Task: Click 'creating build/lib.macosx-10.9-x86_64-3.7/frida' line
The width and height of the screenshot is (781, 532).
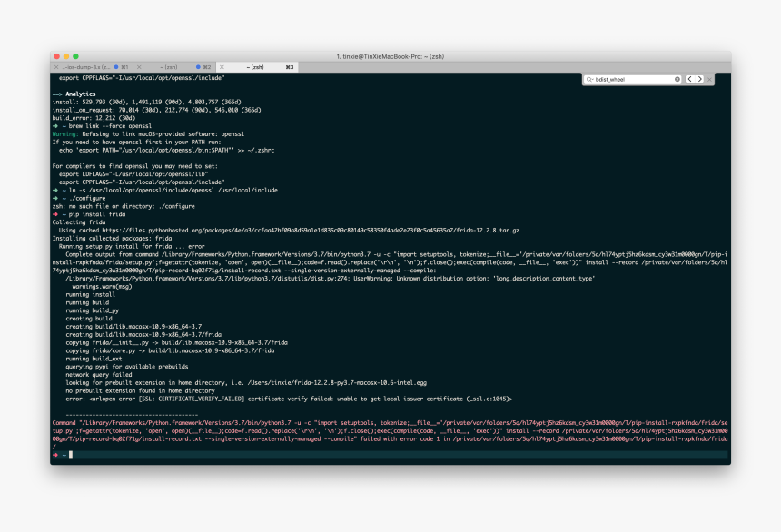Action: coord(143,335)
